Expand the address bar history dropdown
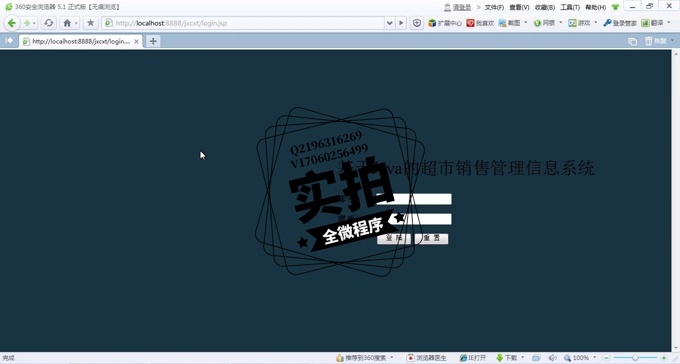 click(x=389, y=23)
